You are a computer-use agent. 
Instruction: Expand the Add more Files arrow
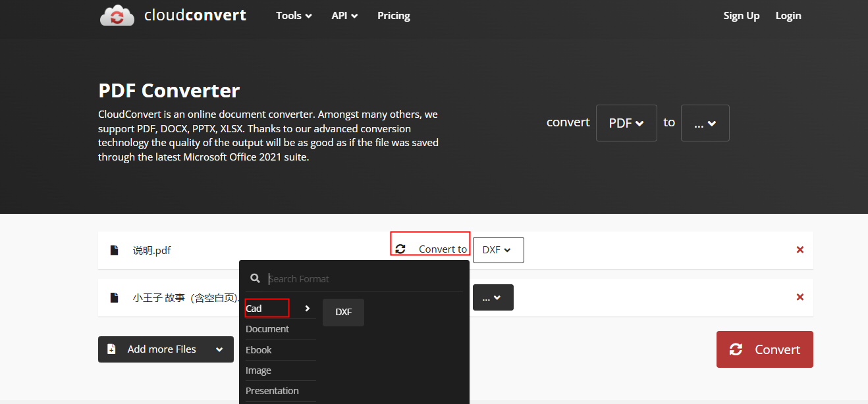pyautogui.click(x=219, y=349)
